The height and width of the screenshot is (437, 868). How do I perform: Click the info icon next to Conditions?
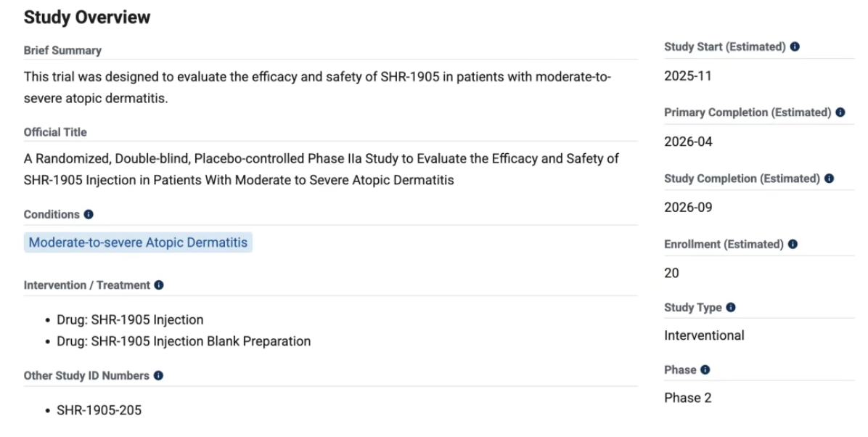click(89, 215)
